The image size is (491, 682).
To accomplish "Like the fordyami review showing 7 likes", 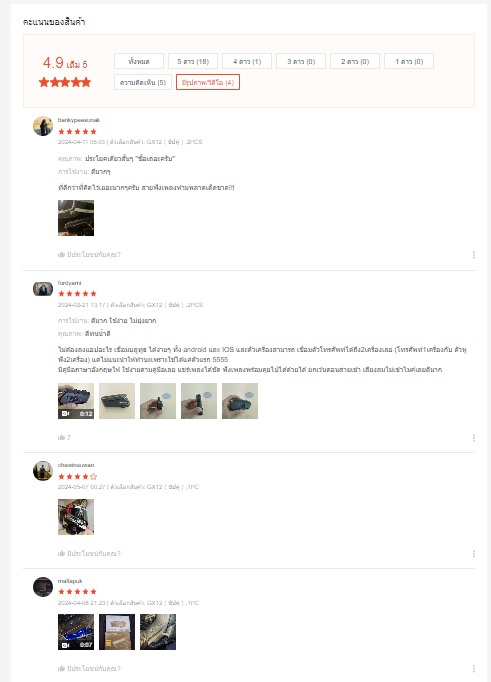I will (61, 437).
